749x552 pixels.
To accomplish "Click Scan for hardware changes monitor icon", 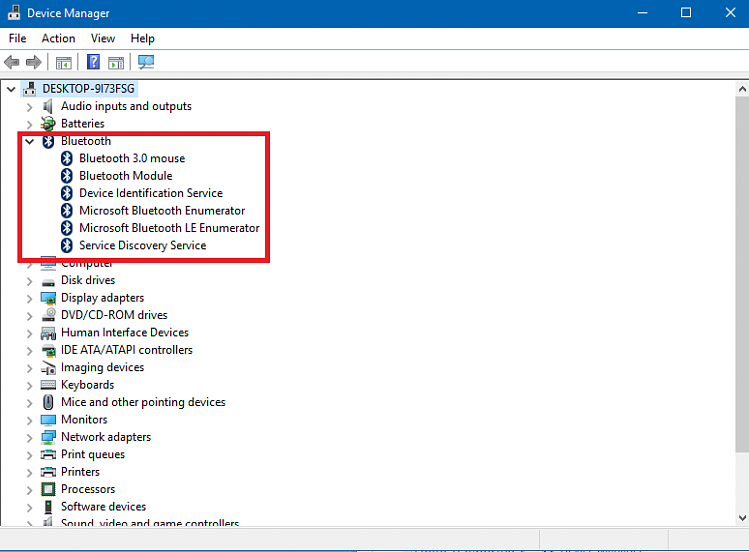I will (146, 62).
